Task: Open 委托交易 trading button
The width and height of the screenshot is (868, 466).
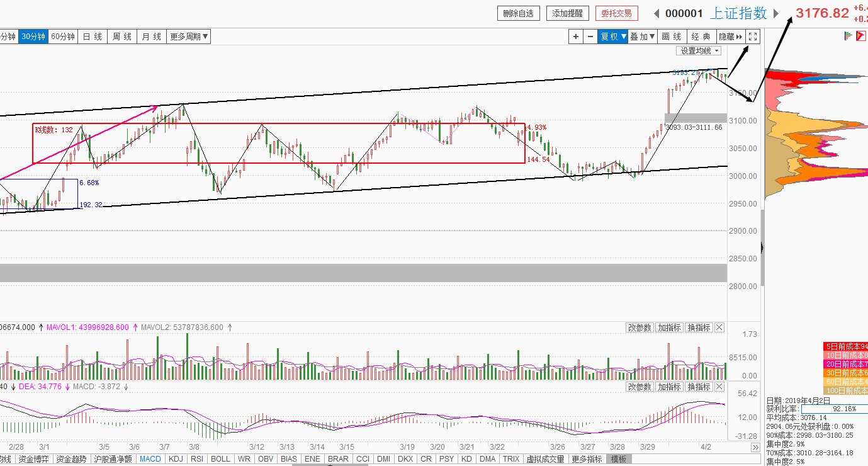Action: [x=617, y=13]
